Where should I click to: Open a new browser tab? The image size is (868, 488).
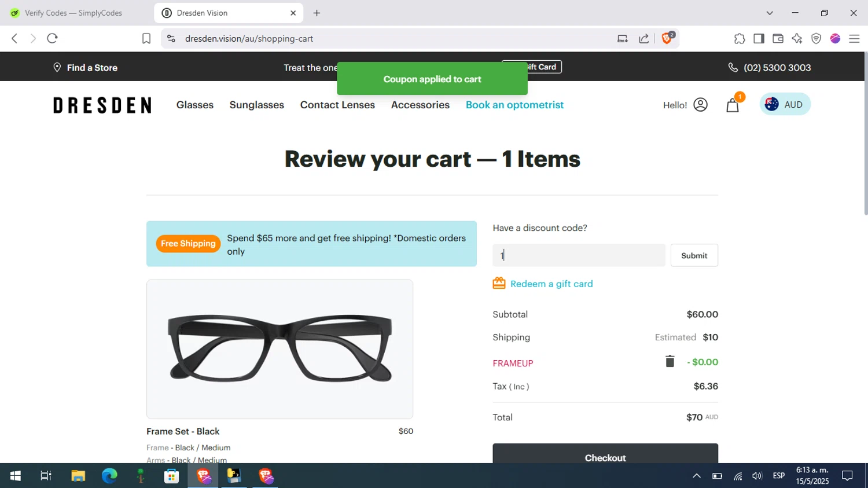pyautogui.click(x=317, y=13)
